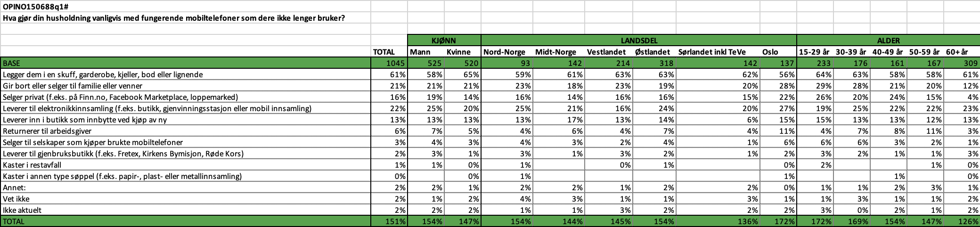Click the bottom TOTAL row label cell
The height and width of the screenshot is (227, 980).
[x=186, y=221]
